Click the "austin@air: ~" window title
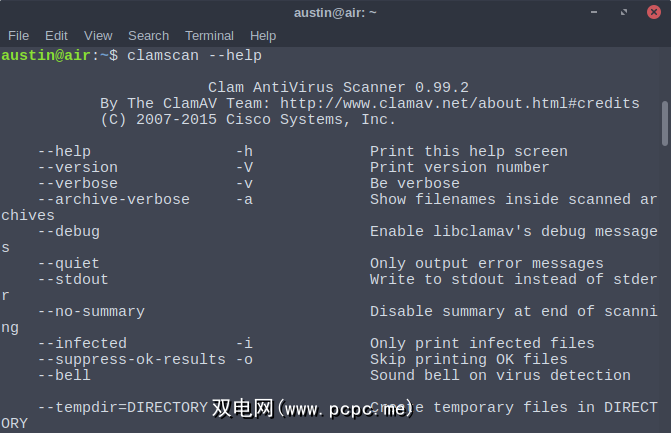The height and width of the screenshot is (433, 671). [335, 12]
